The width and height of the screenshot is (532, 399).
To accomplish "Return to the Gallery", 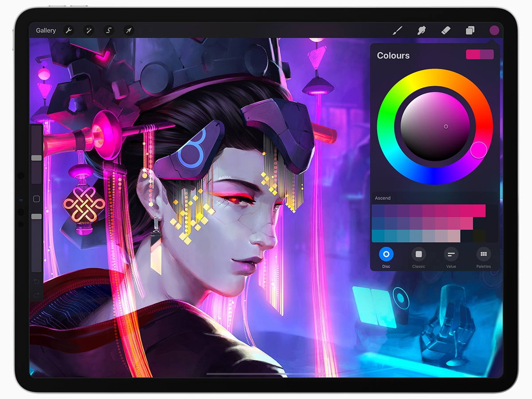I will pyautogui.click(x=46, y=31).
